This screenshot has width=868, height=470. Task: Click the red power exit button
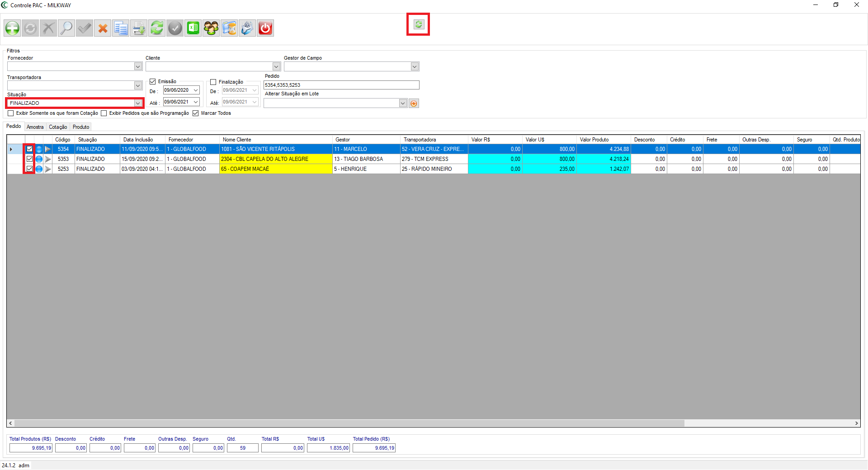(265, 28)
